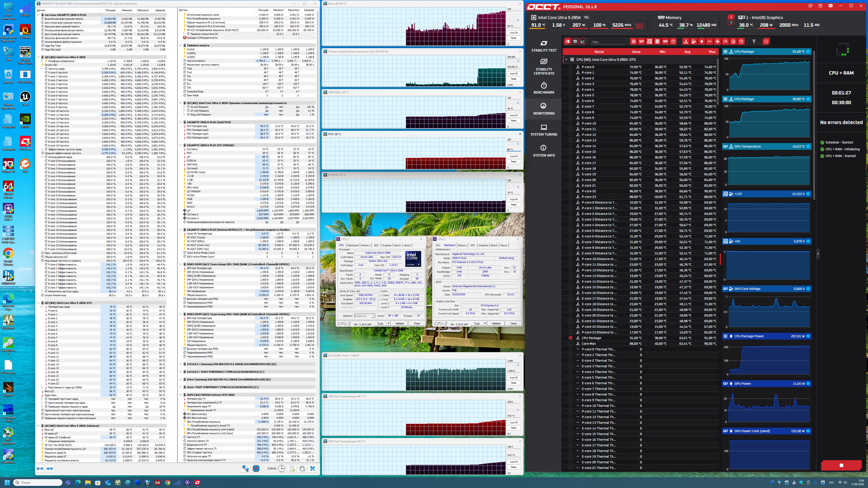868x488 pixels.
Task: Click Validate in the CPU-Z Processor window
Action: pos(399,324)
